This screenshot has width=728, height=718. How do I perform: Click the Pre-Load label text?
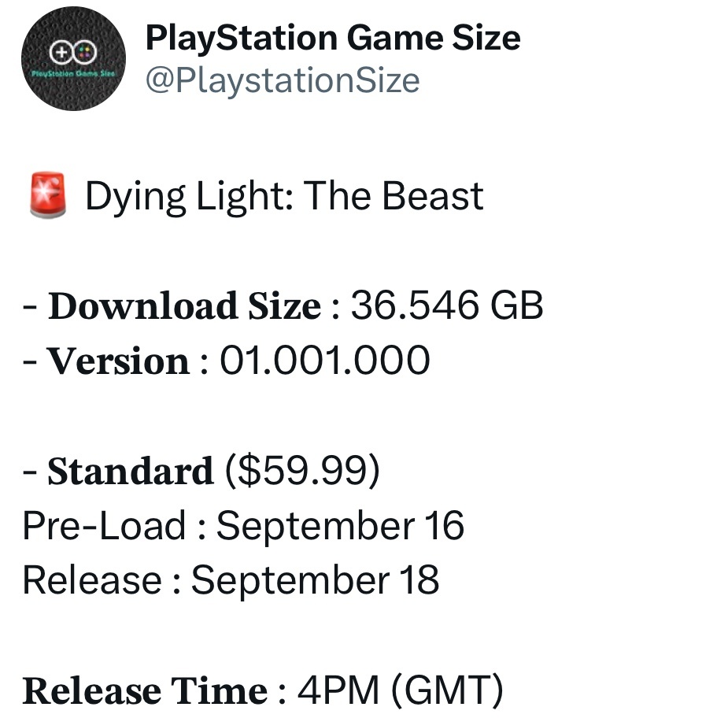coord(104,526)
